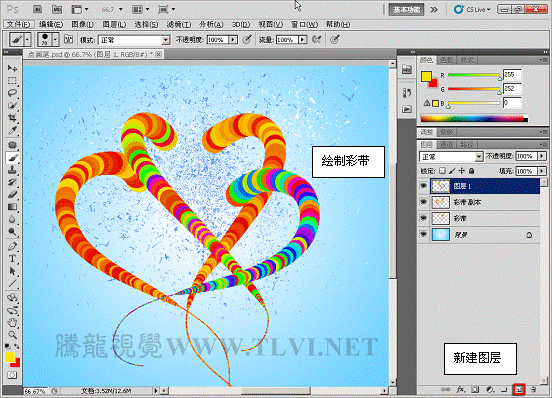552x398 pixels.
Task: Select the History Brush tool
Action: pyautogui.click(x=12, y=182)
